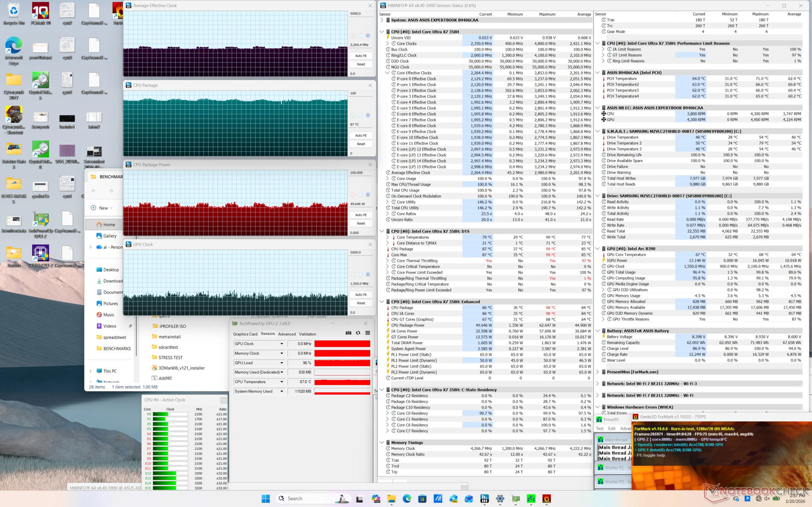Open the GPU-Z hamburger menu
Image resolution: width=812 pixels, height=507 pixels.
pyautogui.click(x=368, y=333)
